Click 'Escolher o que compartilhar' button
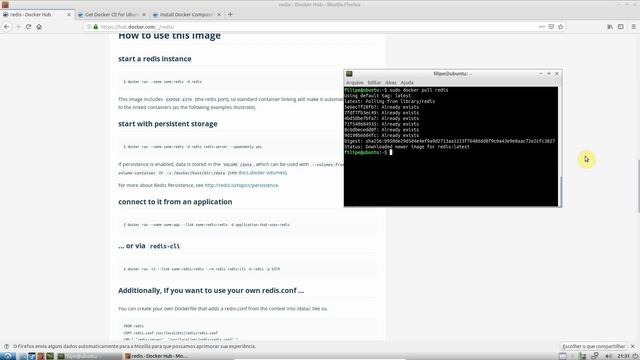 pyautogui.click(x=593, y=346)
